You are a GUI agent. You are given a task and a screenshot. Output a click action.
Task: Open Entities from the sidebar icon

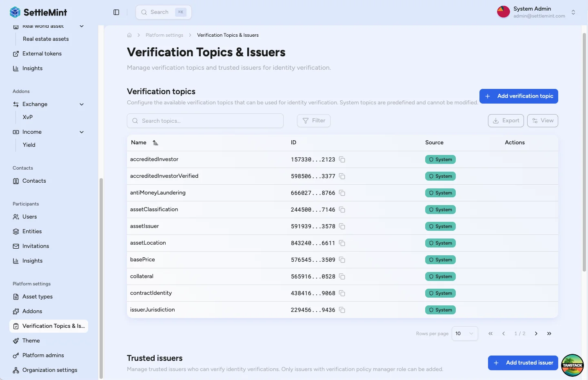(16, 231)
